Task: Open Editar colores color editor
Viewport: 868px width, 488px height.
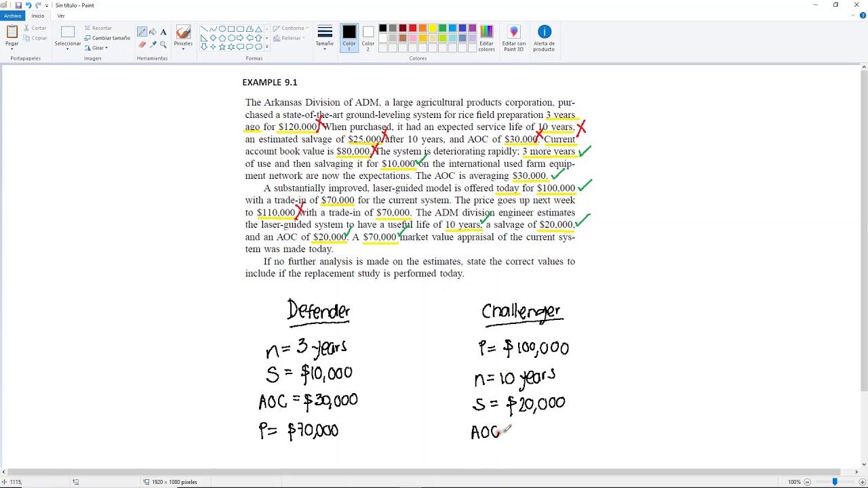Action: click(486, 38)
